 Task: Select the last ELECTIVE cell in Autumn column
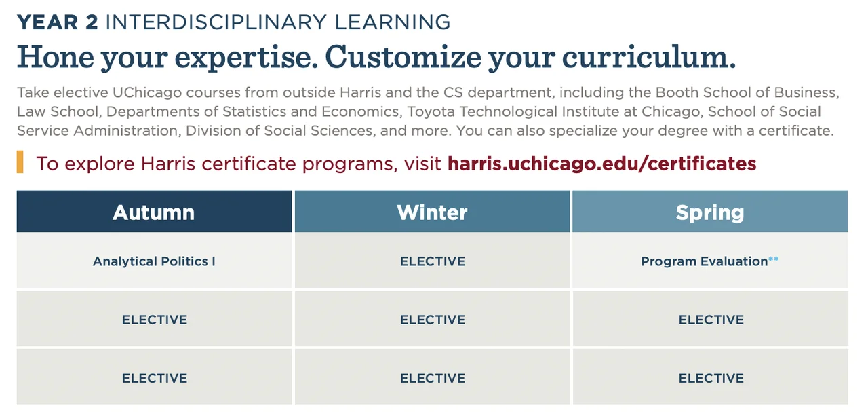tap(154, 378)
